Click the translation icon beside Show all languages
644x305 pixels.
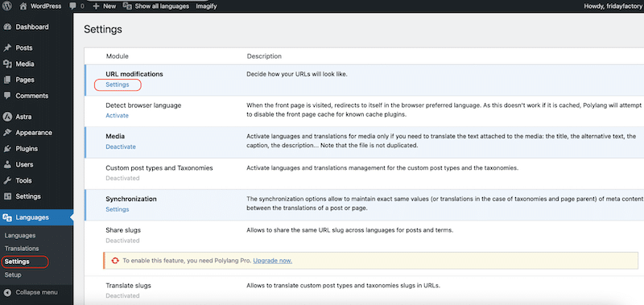coord(128,6)
